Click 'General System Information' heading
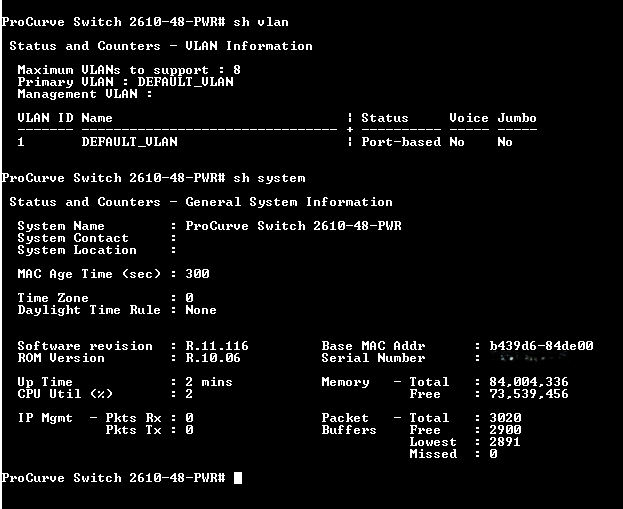Screen dimensions: 623x509 coord(289,202)
